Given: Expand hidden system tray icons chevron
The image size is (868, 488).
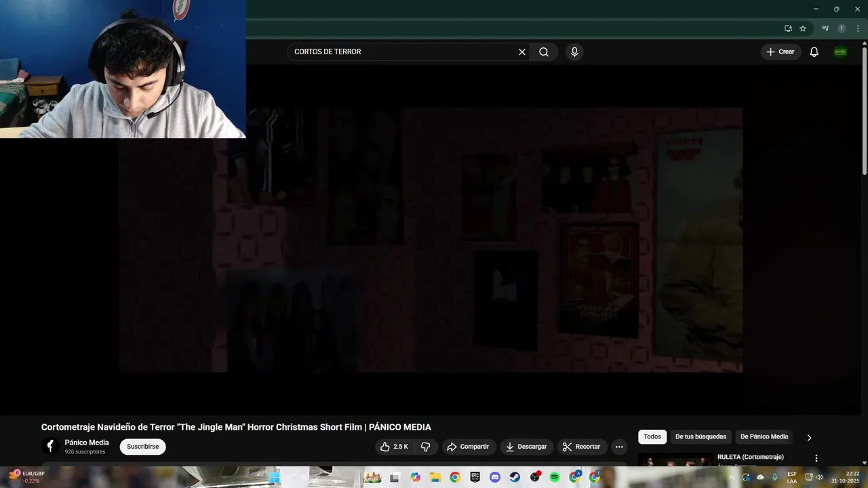Looking at the screenshot, I should point(731,477).
